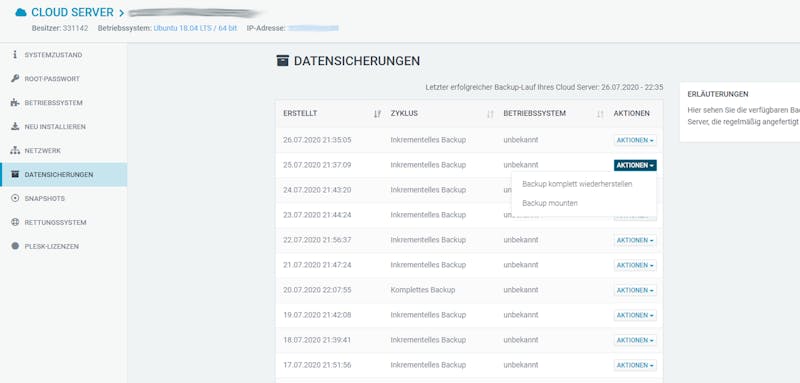
Task: Choose Backup mounten from dropdown
Action: [550, 203]
